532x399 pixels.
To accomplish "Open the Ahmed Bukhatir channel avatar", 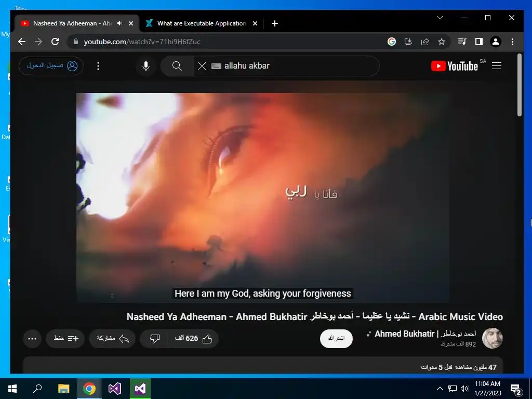I will point(493,338).
